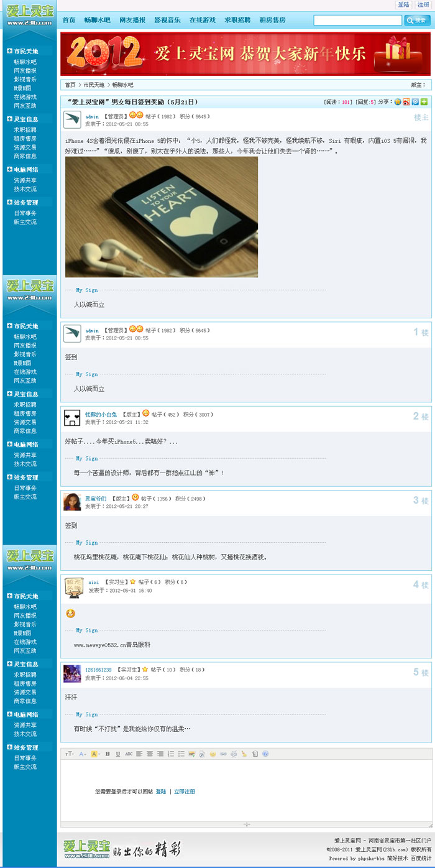Insert image icon in editor toolbar
Viewport: 435px width, 868px height.
coord(191,754)
